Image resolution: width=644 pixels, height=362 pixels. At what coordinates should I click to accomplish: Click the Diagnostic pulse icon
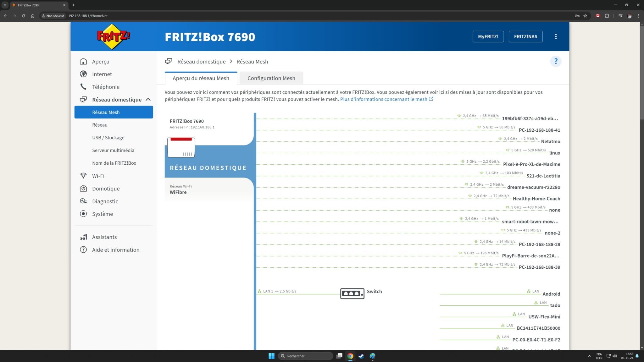pyautogui.click(x=83, y=201)
